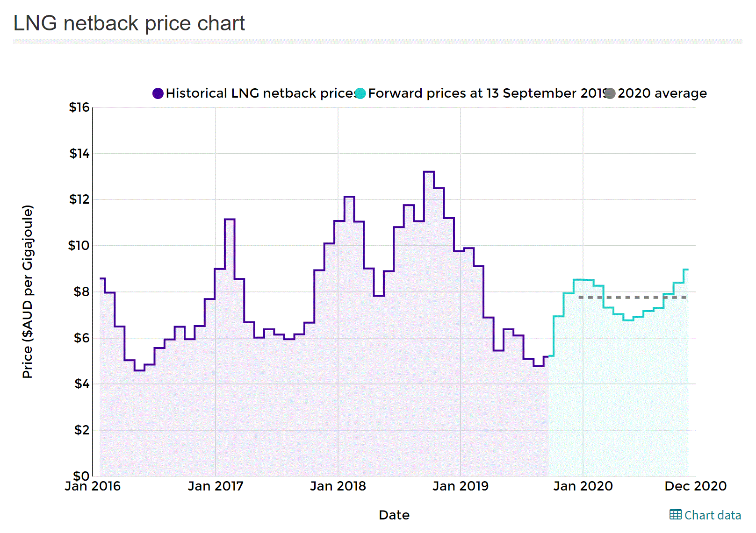Click the LNG netback price chart heading

click(129, 23)
